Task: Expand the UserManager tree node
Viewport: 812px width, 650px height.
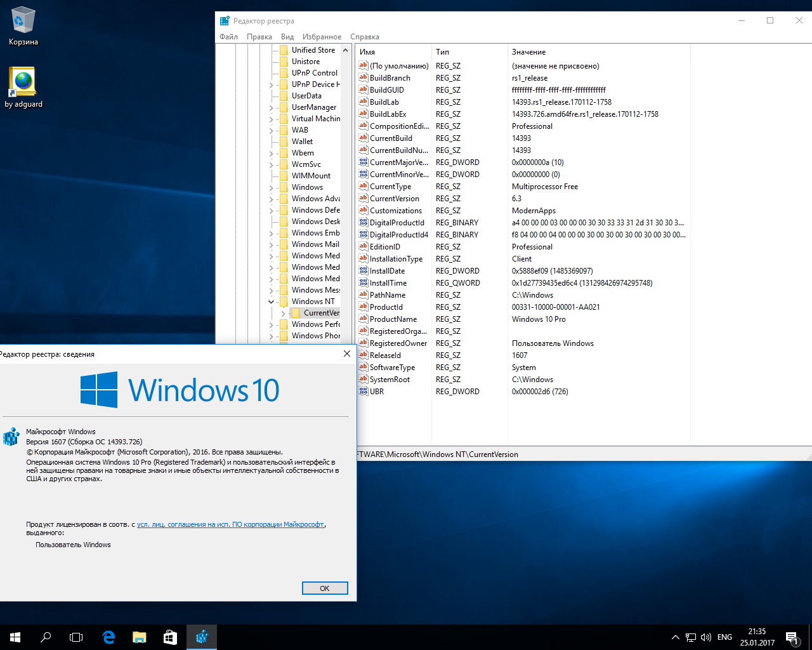Action: click(272, 107)
